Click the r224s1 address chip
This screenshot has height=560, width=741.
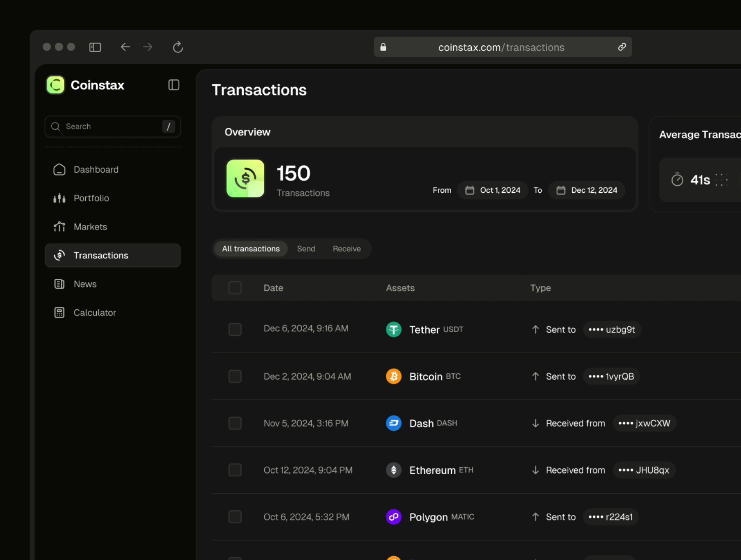[611, 517]
